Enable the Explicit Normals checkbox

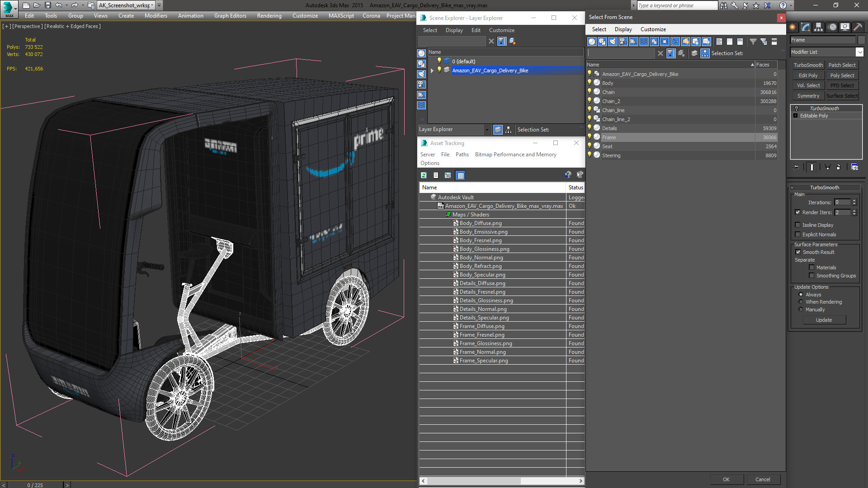[797, 235]
